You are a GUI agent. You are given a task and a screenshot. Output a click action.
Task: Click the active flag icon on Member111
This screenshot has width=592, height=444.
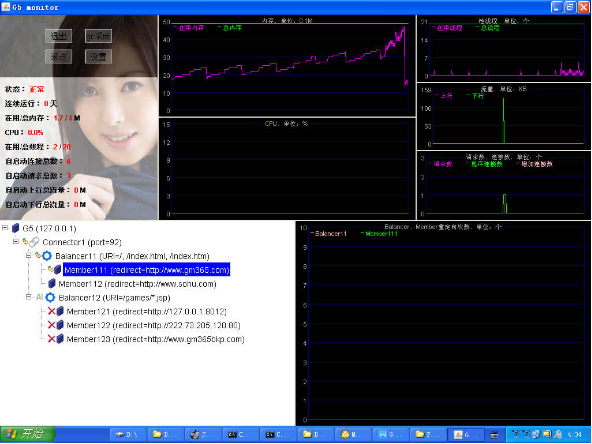(50, 269)
